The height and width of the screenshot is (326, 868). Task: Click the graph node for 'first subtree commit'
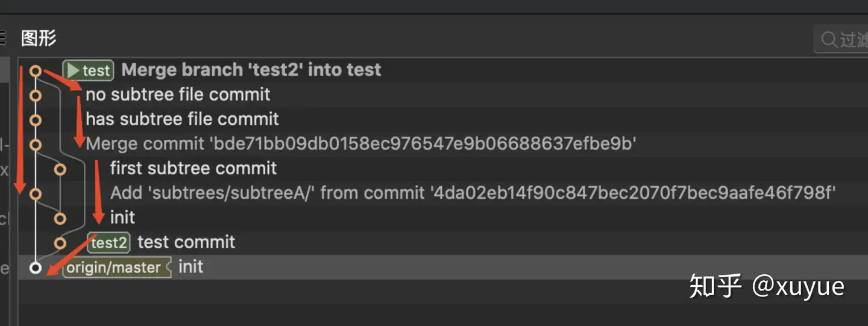click(x=60, y=169)
